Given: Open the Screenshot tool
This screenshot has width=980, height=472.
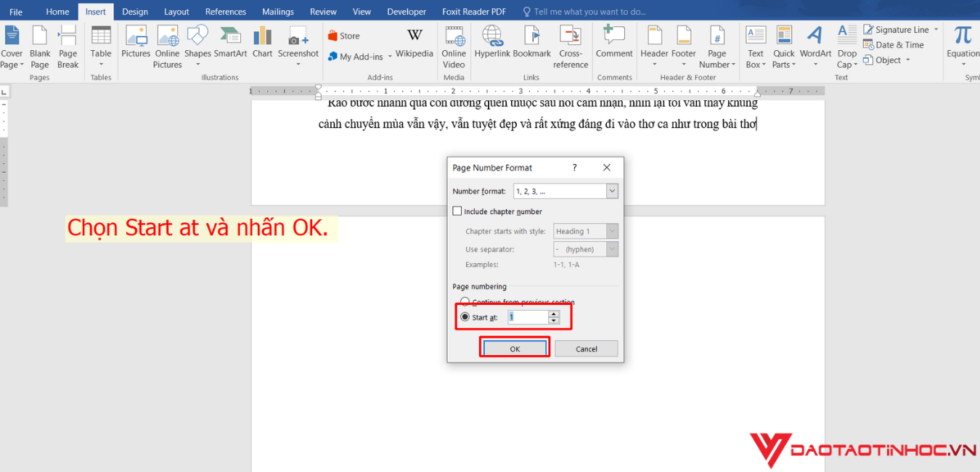Looking at the screenshot, I should tap(298, 47).
